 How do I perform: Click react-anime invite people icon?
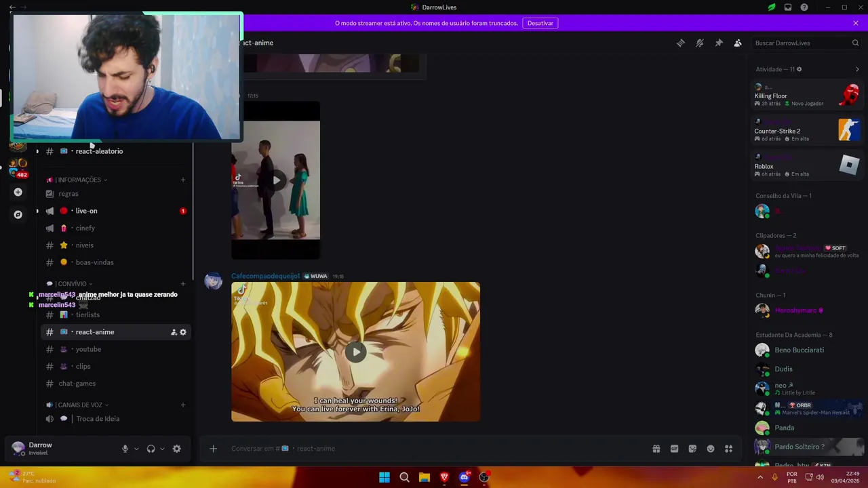coord(174,332)
